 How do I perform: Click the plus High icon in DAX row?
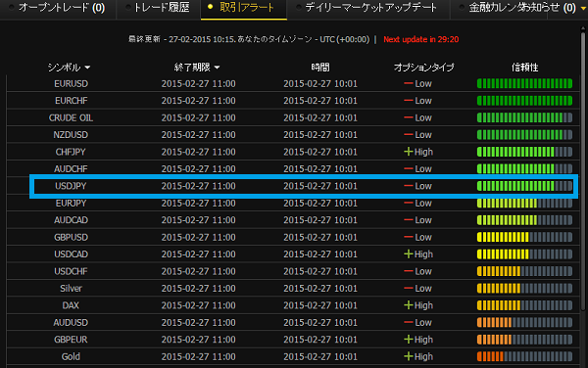click(409, 305)
